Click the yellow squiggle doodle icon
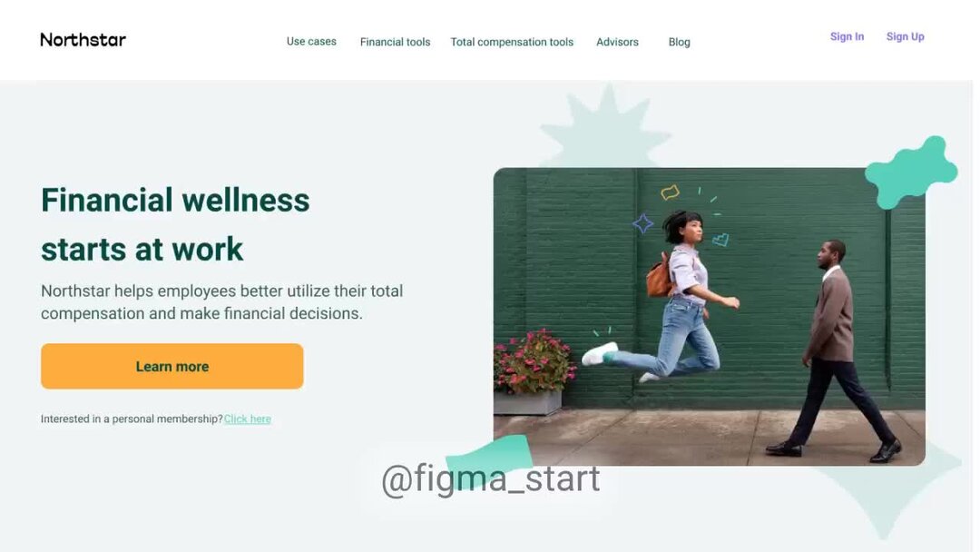Viewport: 980px width, 552px height. click(x=670, y=192)
